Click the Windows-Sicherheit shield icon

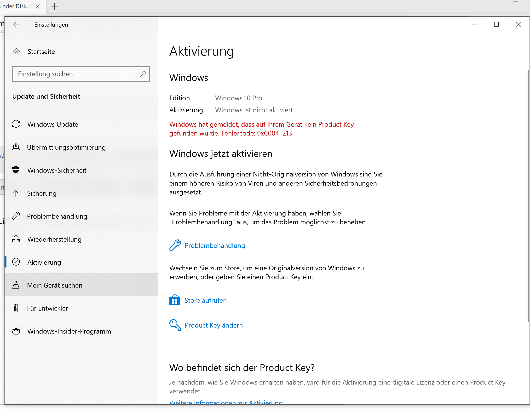[x=16, y=170]
